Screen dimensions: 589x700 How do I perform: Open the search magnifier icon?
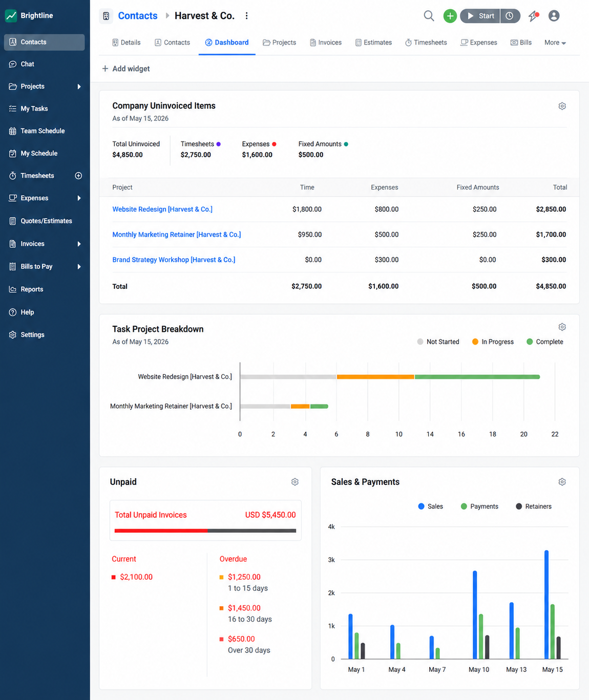(x=429, y=16)
